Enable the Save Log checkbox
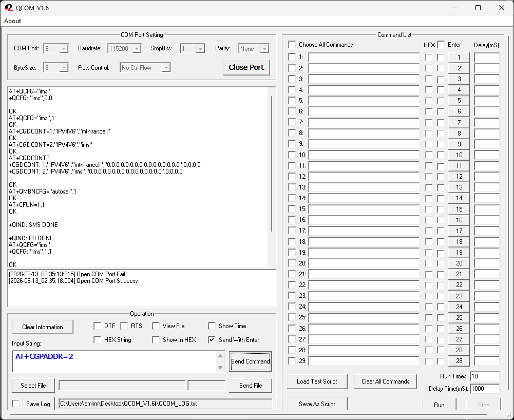 point(16,404)
